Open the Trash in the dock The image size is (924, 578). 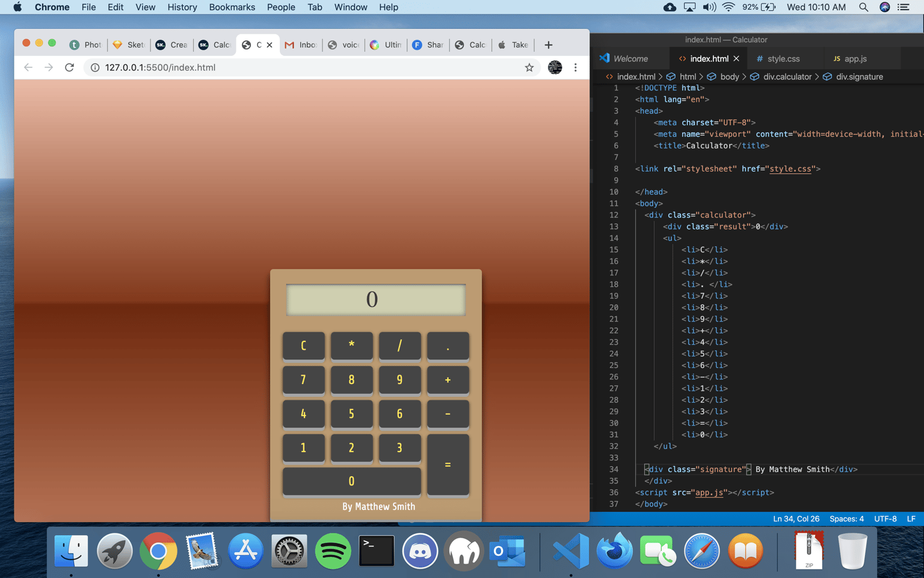tap(852, 551)
